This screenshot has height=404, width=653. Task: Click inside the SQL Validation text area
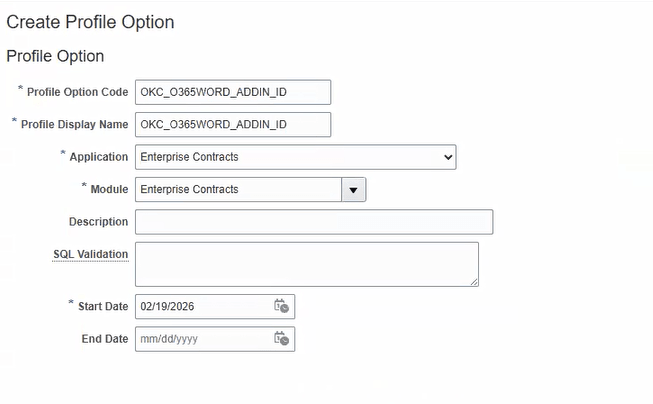(x=307, y=264)
